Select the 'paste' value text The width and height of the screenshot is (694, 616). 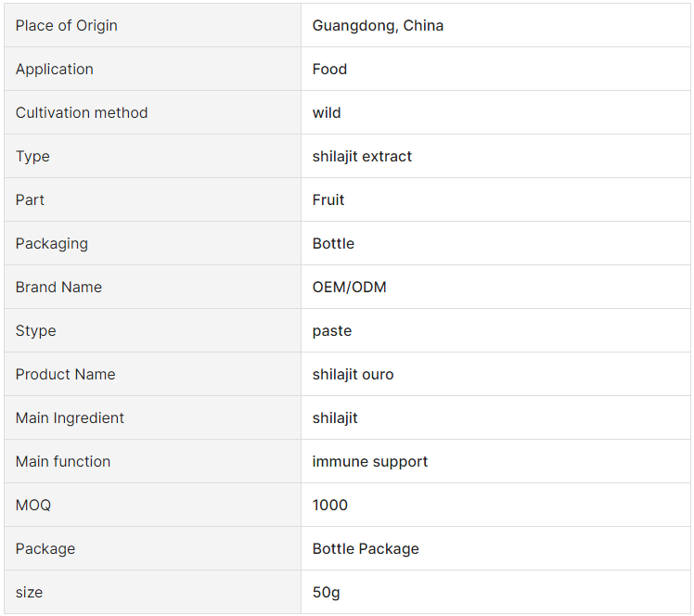click(332, 330)
